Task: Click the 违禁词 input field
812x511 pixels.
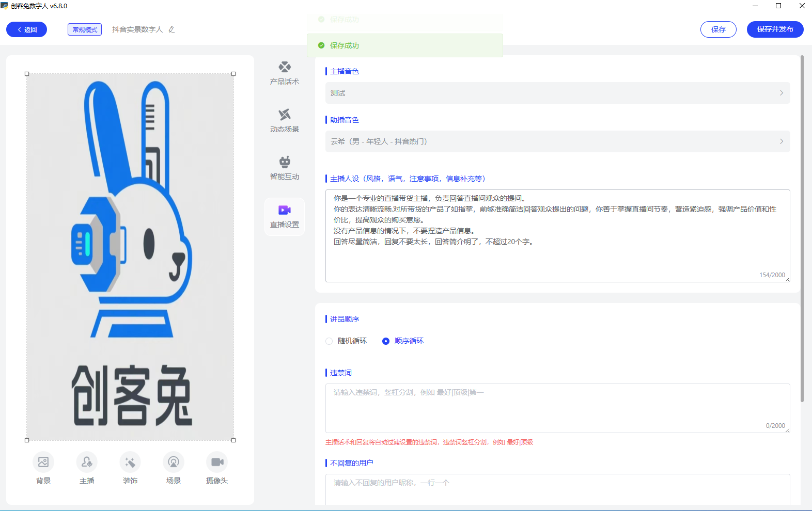Action: coord(558,408)
